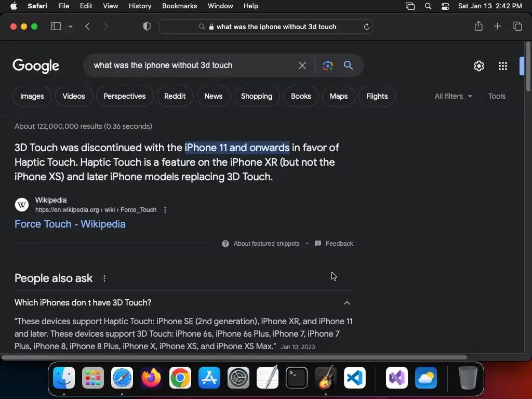
Task: Open the privacy report shield icon
Action: (147, 26)
